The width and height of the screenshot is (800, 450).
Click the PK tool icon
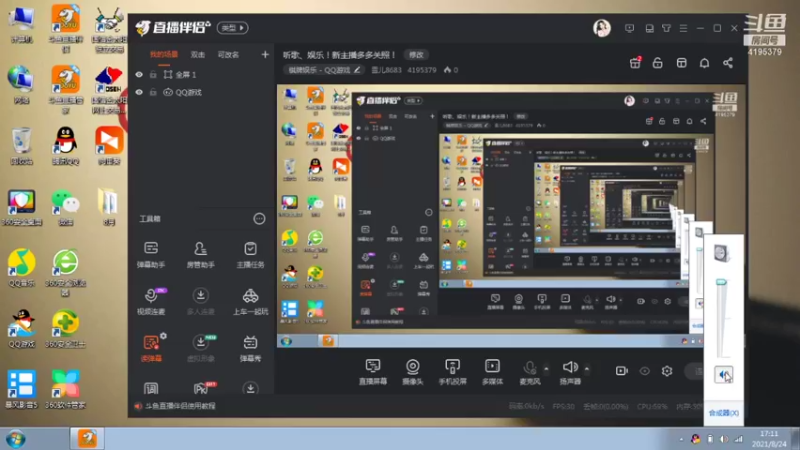pos(201,389)
